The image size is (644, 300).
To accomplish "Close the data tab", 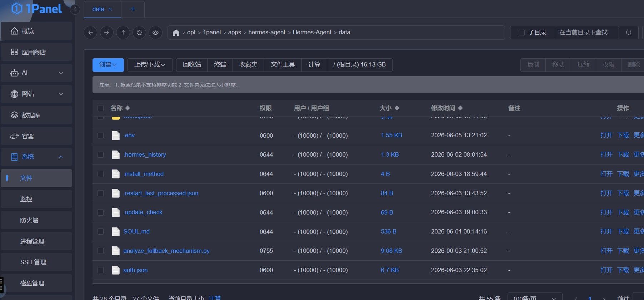I will pos(110,9).
